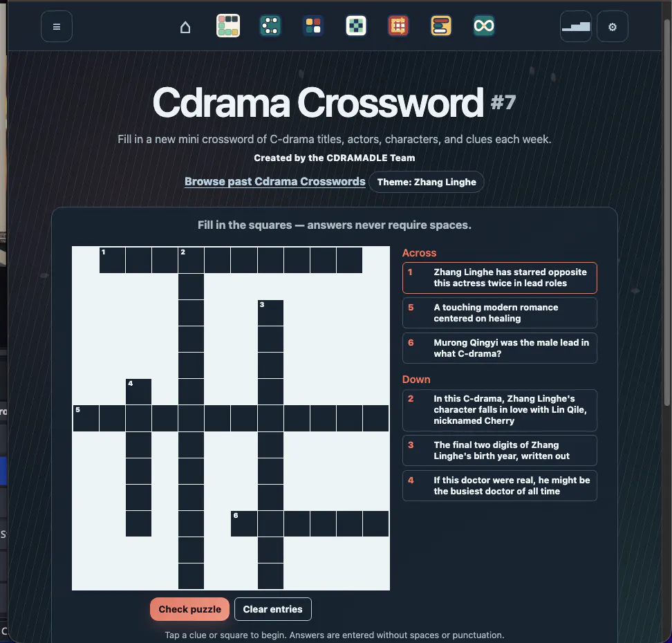The width and height of the screenshot is (672, 643).
Task: Open the teal infinity game icon
Action: (x=484, y=26)
